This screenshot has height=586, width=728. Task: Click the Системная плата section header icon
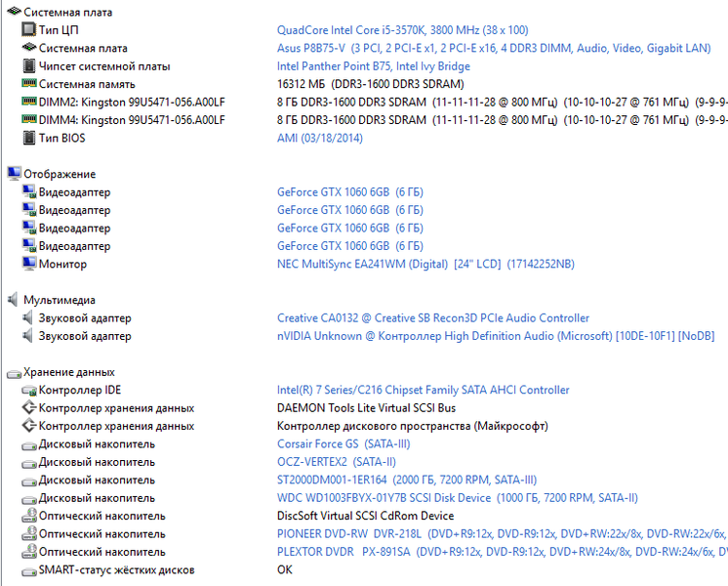[x=13, y=12]
